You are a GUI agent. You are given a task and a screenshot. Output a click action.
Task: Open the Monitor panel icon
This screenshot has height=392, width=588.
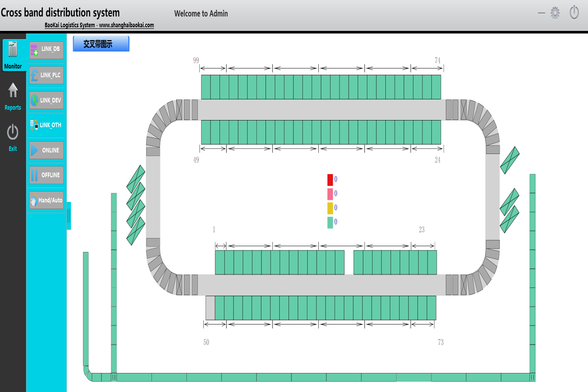tap(13, 50)
